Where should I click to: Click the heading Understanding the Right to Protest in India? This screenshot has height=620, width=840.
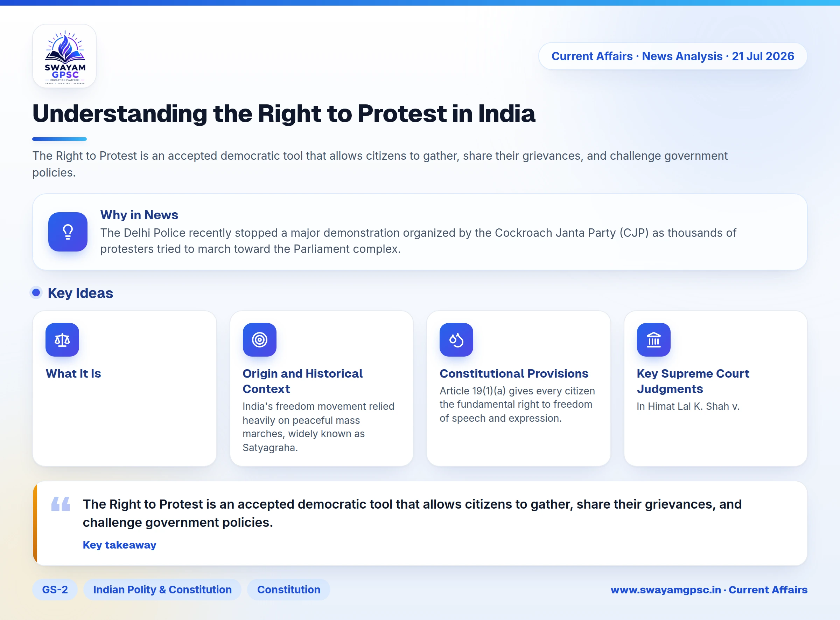[x=284, y=113]
